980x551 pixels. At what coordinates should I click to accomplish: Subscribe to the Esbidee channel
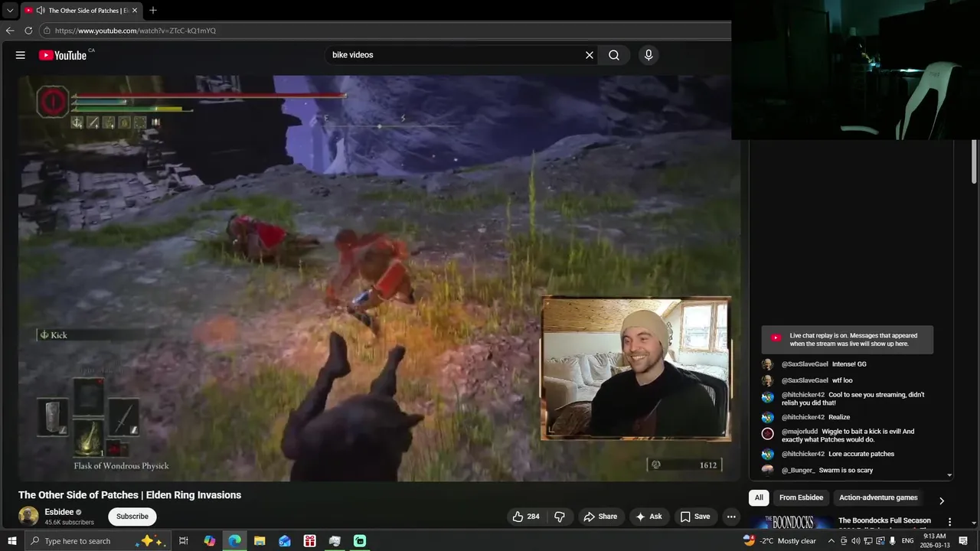click(x=132, y=517)
